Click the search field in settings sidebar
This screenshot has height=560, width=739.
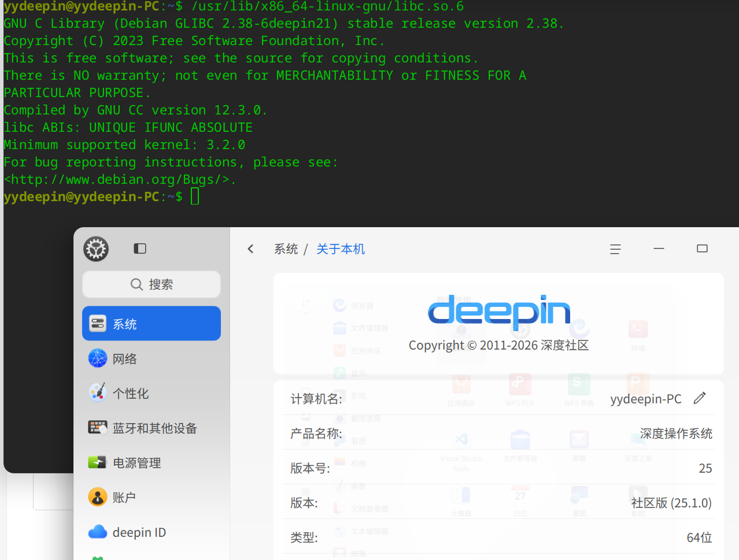(152, 284)
